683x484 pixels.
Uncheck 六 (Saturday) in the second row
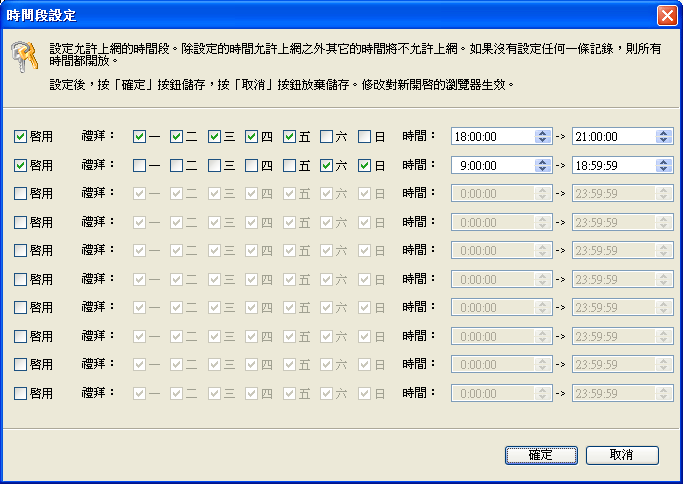(x=327, y=165)
